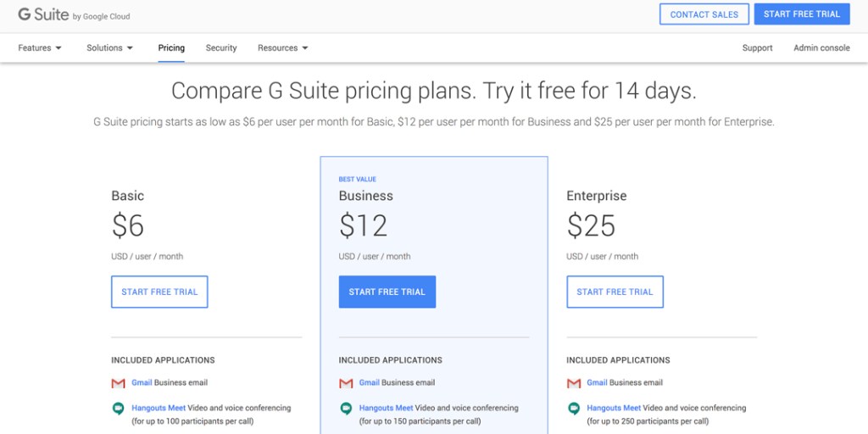Expand the Features dropdown menu
Image resolution: width=868 pixels, height=434 pixels.
point(40,48)
